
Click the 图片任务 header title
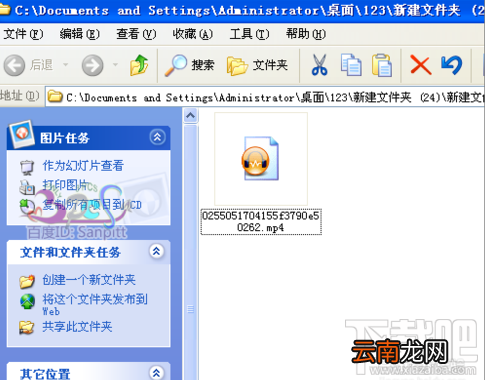(x=65, y=138)
